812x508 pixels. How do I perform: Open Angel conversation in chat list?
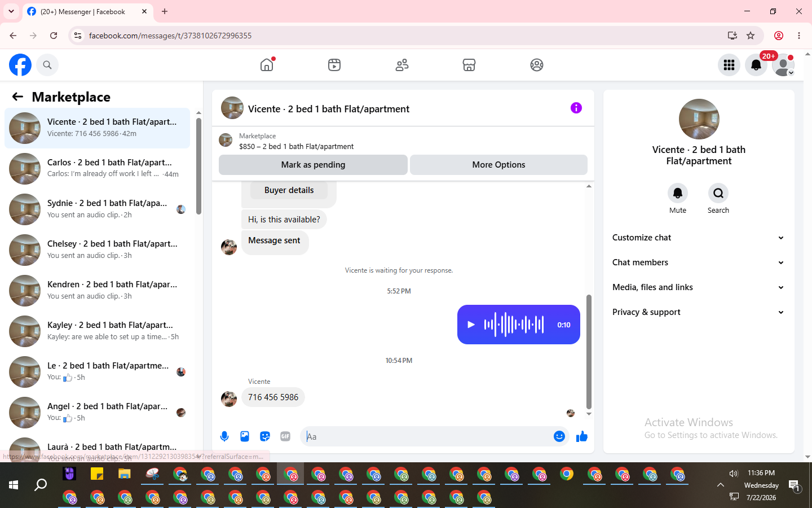click(x=98, y=413)
